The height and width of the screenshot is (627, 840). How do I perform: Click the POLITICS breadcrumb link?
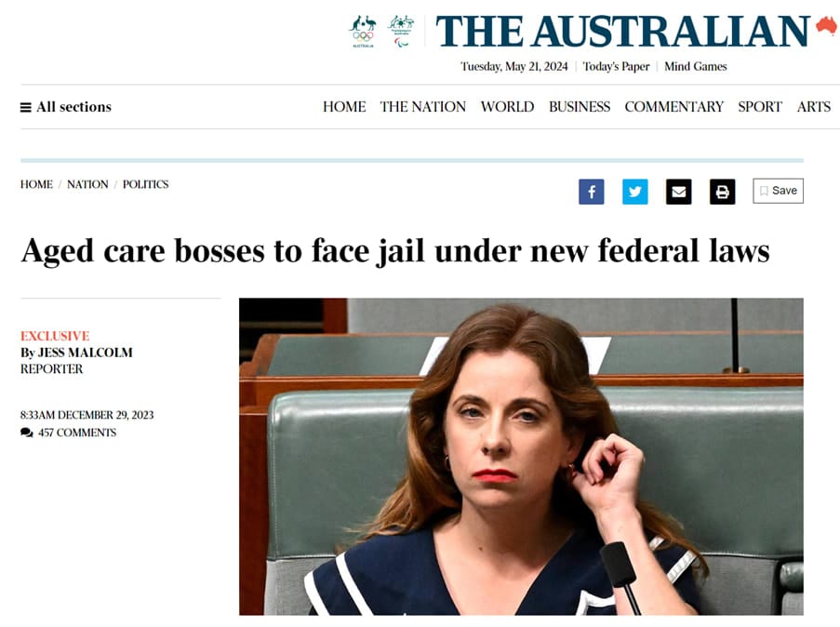[x=145, y=184]
